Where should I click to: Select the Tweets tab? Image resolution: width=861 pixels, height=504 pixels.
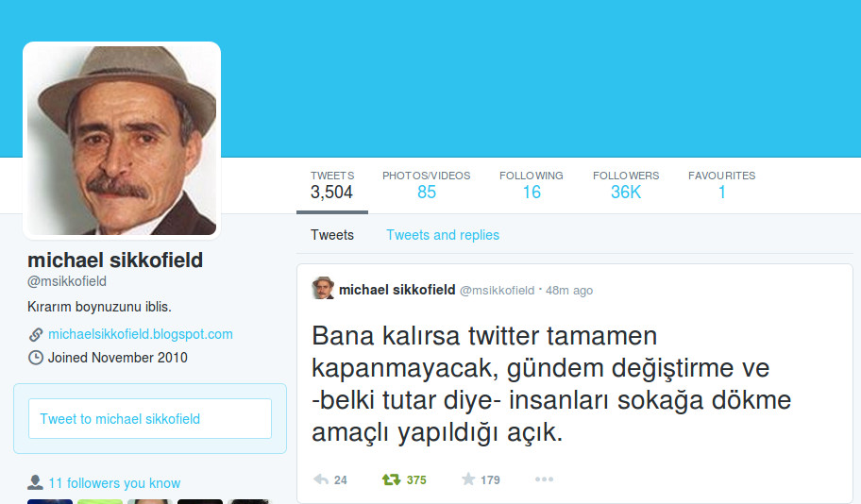tap(332, 235)
